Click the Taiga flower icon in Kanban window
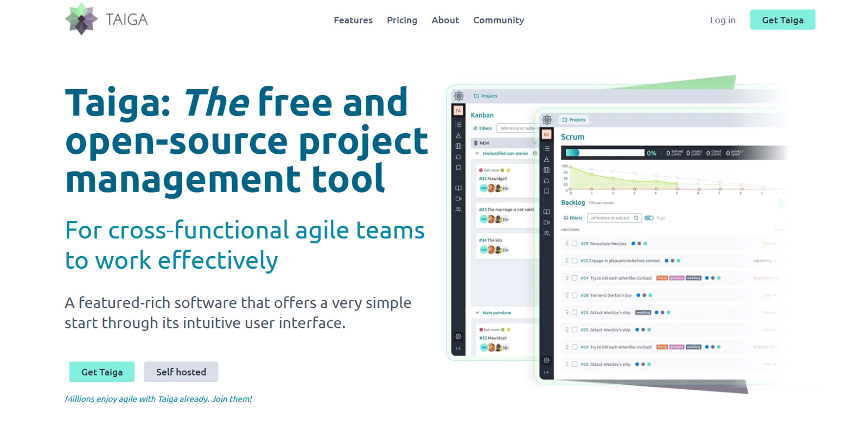This screenshot has height=431, width=868. pyautogui.click(x=459, y=96)
